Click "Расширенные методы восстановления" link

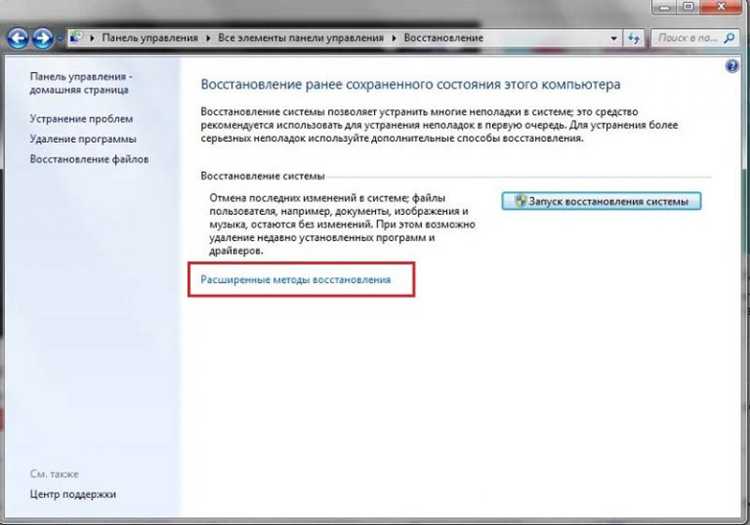[x=295, y=282]
